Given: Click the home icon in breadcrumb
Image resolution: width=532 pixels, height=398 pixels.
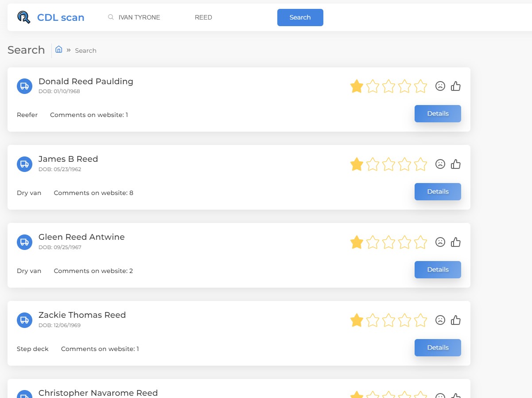Looking at the screenshot, I should 58,50.
